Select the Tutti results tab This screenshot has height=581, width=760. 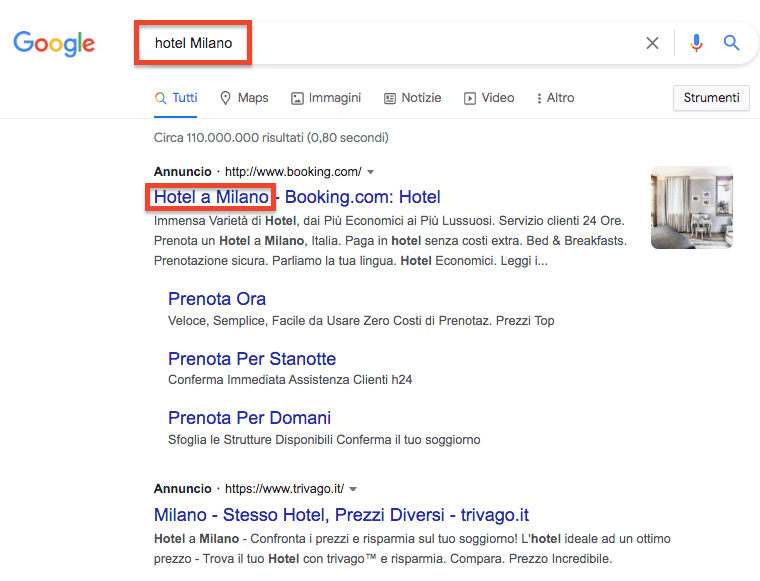click(x=176, y=98)
